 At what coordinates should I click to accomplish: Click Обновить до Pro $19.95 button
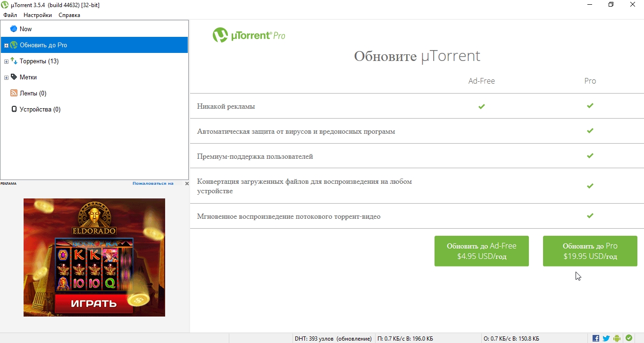tap(590, 251)
